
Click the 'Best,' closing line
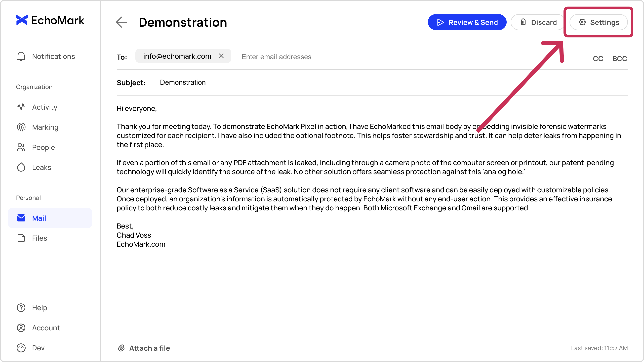[x=125, y=226]
